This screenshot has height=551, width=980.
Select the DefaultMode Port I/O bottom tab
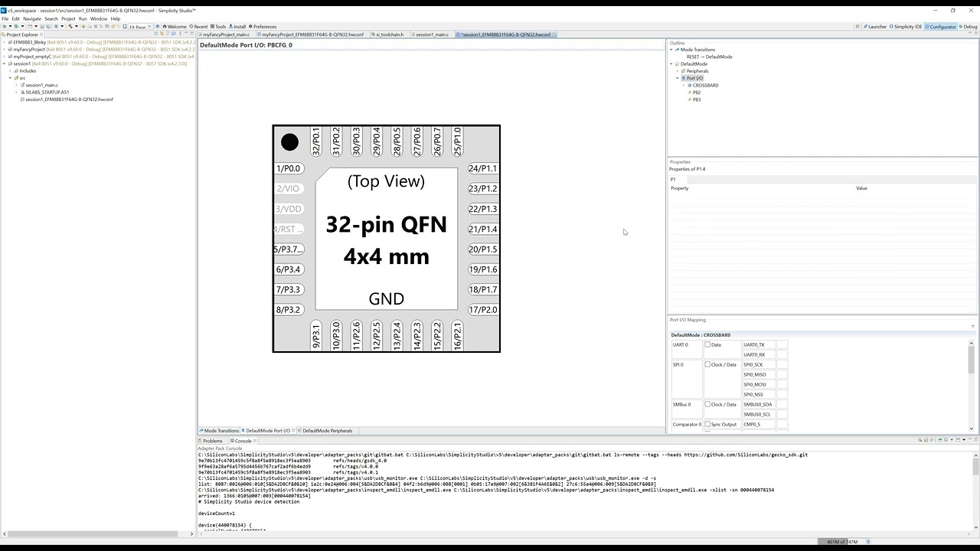[x=267, y=431]
